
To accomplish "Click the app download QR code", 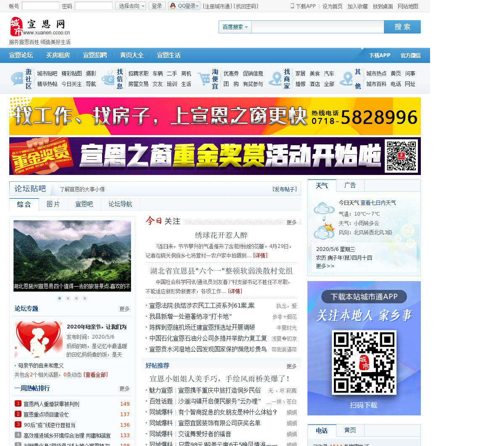I will (364, 363).
